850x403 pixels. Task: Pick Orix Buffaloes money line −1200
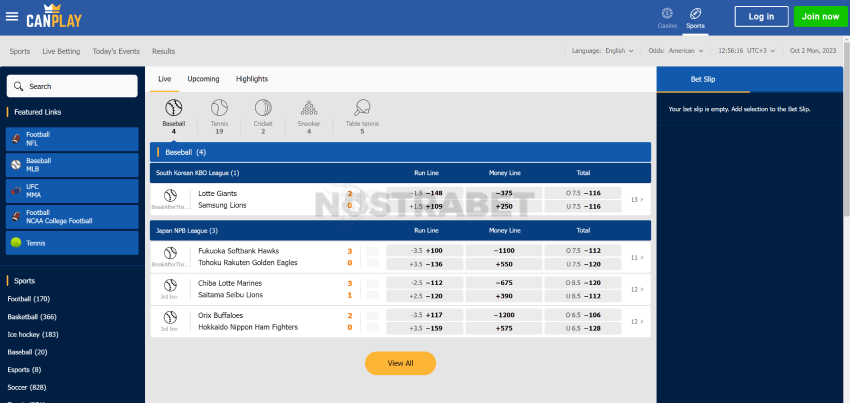(504, 315)
